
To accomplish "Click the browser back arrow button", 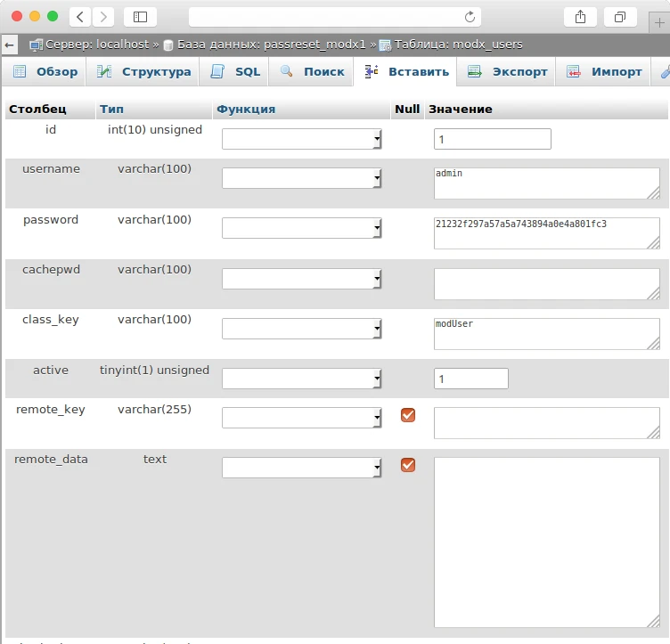I will (80, 16).
